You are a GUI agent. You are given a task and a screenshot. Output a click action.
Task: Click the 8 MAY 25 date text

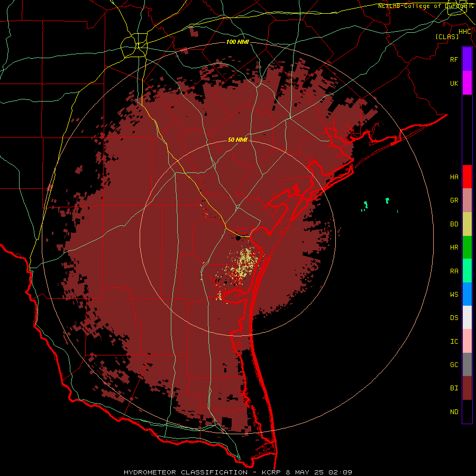pos(304,472)
